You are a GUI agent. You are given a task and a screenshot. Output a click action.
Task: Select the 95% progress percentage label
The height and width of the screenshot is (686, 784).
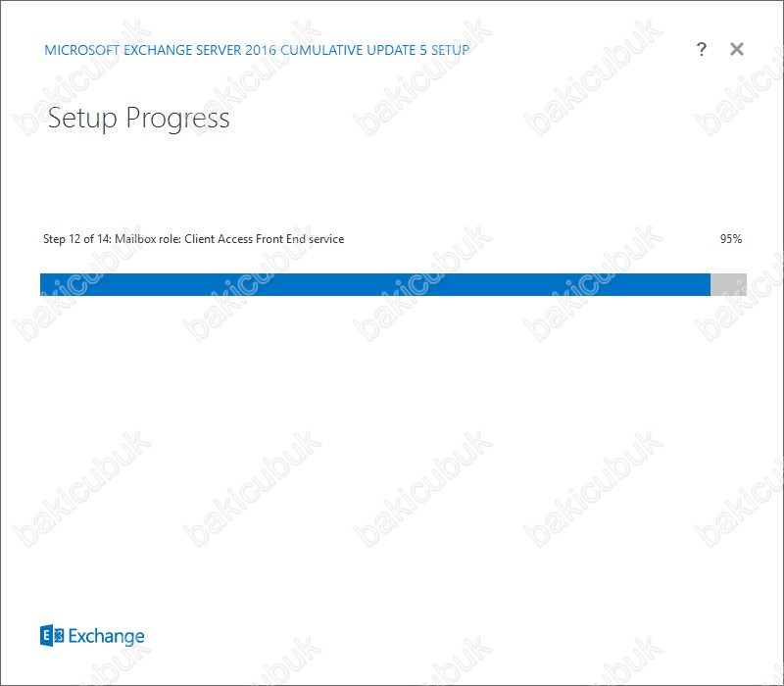(731, 239)
